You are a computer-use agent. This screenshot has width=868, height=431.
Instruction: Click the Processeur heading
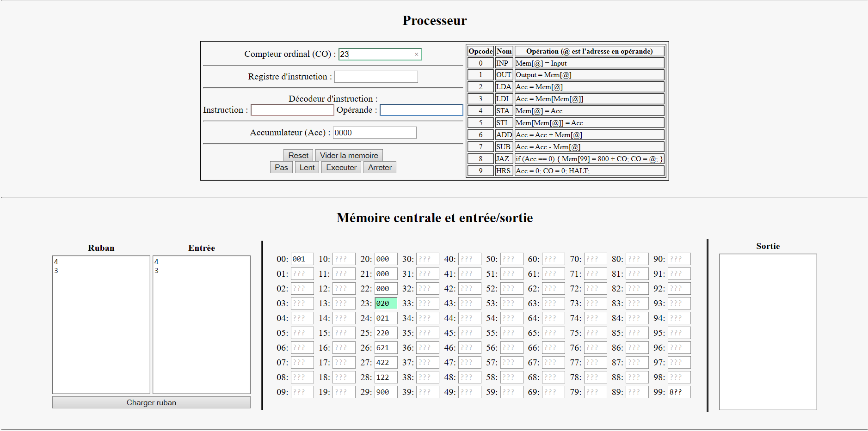[435, 20]
